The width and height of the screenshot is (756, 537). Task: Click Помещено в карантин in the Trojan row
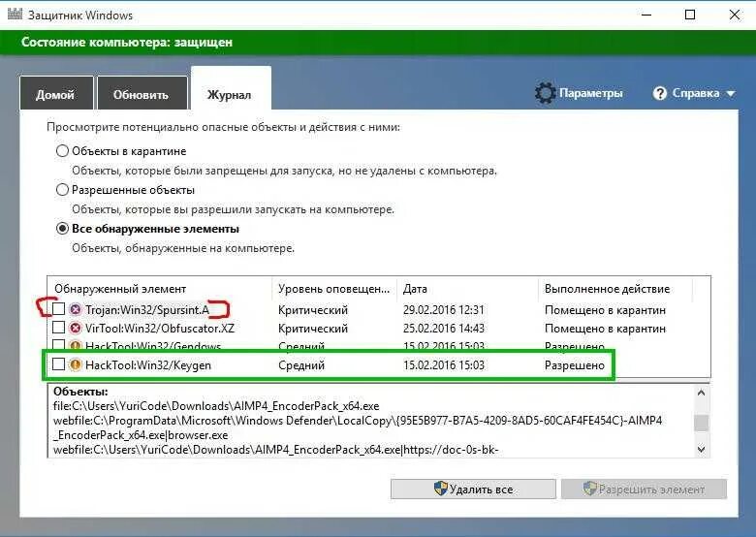(x=605, y=310)
